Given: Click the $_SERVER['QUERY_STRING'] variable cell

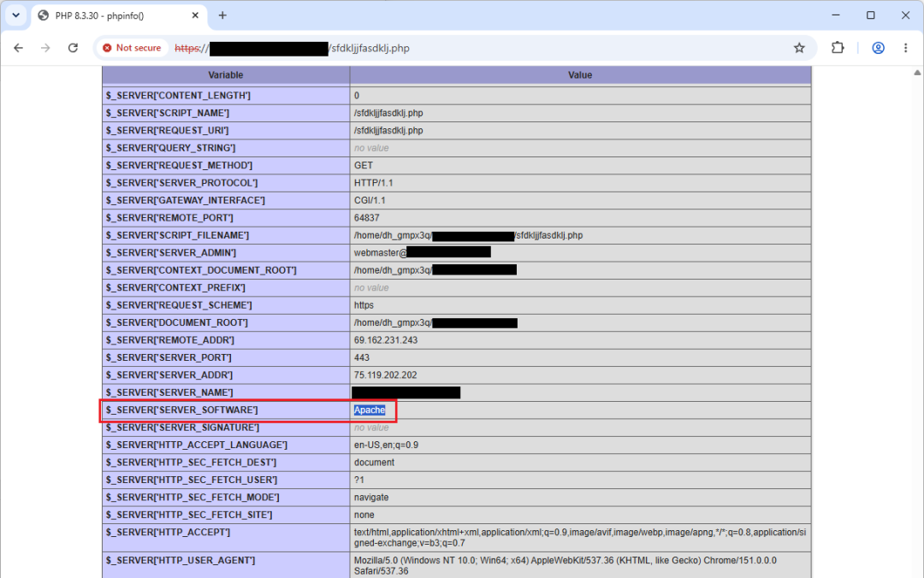Looking at the screenshot, I should tap(226, 148).
